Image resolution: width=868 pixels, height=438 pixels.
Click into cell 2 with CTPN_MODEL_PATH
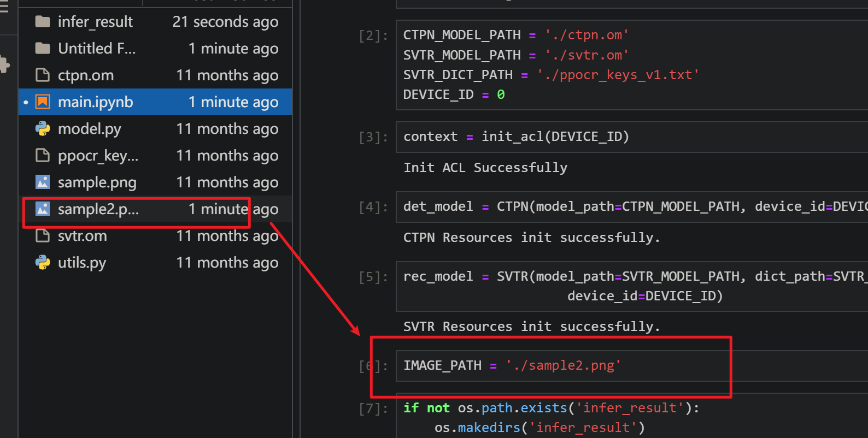(x=632, y=65)
